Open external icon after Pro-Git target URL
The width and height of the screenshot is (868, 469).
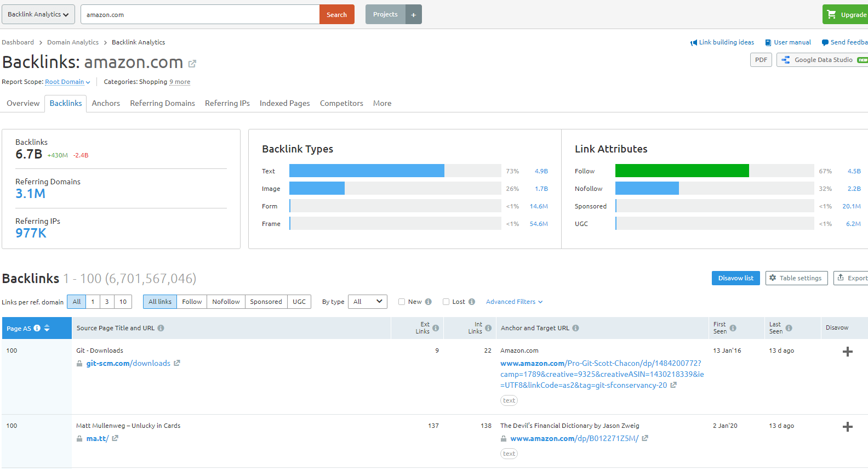(673, 385)
